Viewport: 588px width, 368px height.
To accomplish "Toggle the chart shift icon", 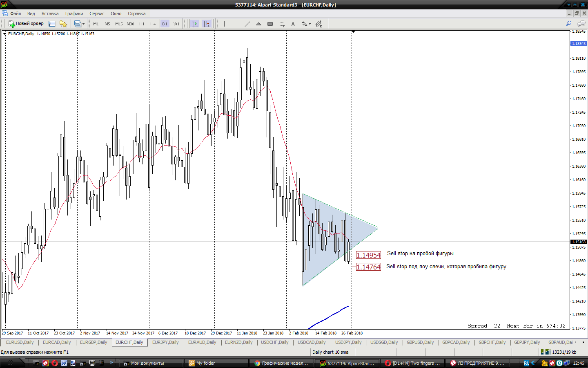I will click(x=206, y=24).
